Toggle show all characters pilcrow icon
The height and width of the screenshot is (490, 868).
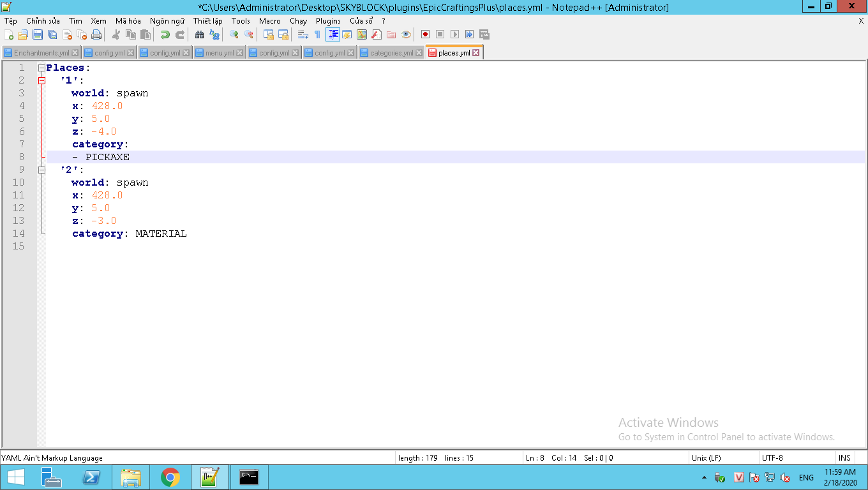[317, 34]
